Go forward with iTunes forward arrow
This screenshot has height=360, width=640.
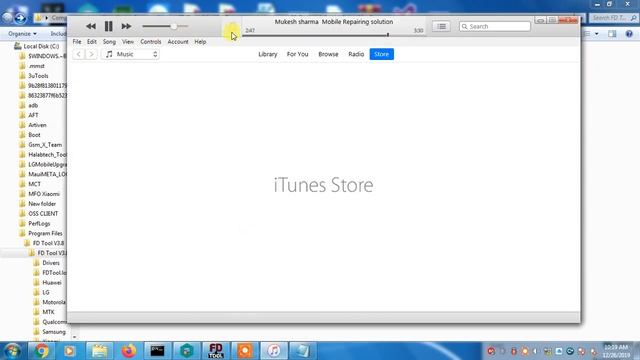91,54
